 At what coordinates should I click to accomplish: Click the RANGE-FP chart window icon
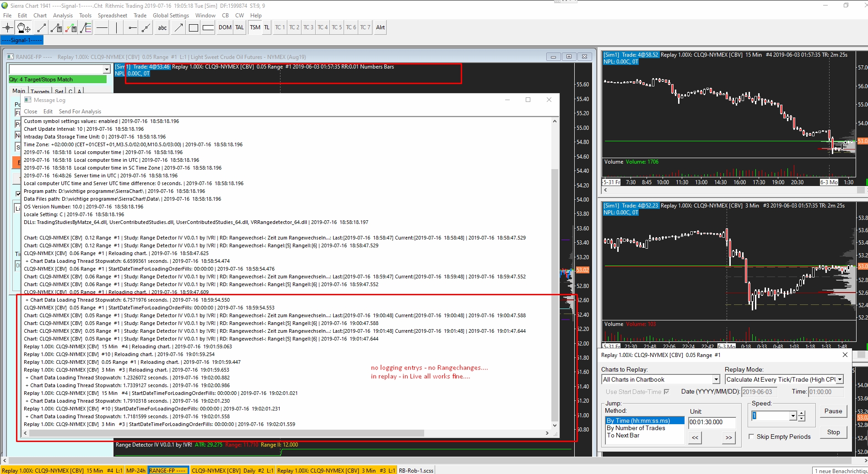10,57
